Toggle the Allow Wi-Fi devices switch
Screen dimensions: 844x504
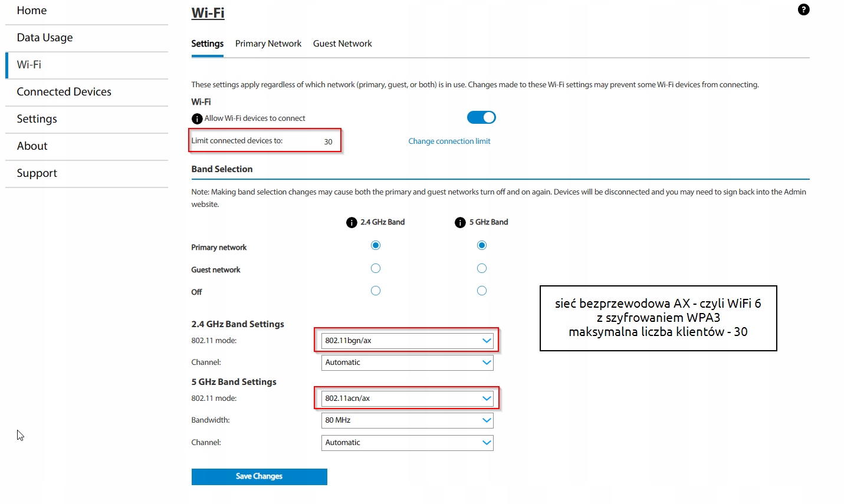(x=481, y=117)
